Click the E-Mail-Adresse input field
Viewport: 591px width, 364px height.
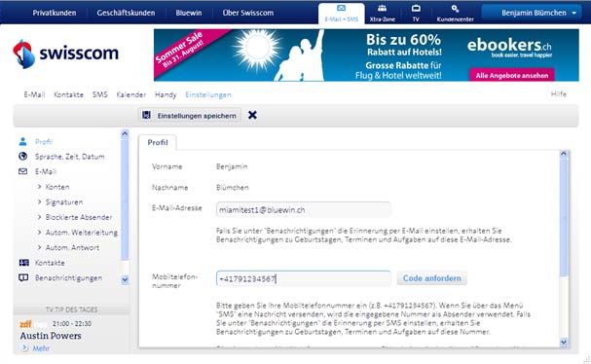coord(304,209)
